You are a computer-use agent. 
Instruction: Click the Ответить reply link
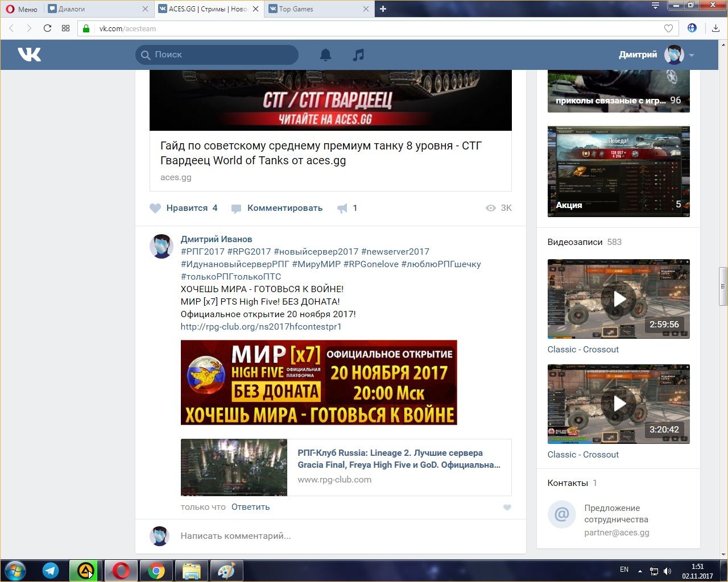coord(250,507)
